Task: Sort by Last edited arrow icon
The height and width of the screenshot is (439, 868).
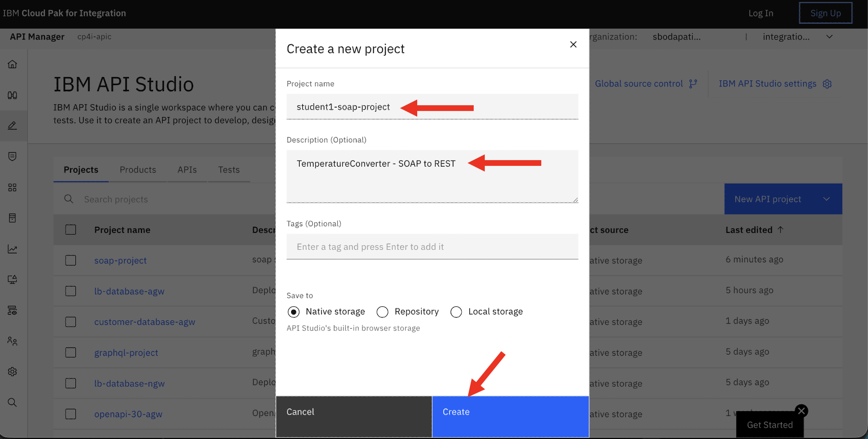Action: pos(780,230)
